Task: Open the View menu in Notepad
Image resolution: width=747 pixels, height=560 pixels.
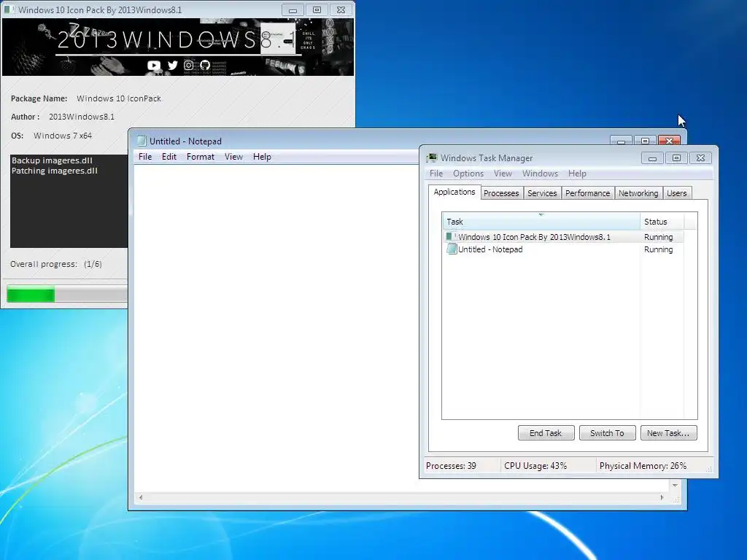Action: [x=233, y=157]
